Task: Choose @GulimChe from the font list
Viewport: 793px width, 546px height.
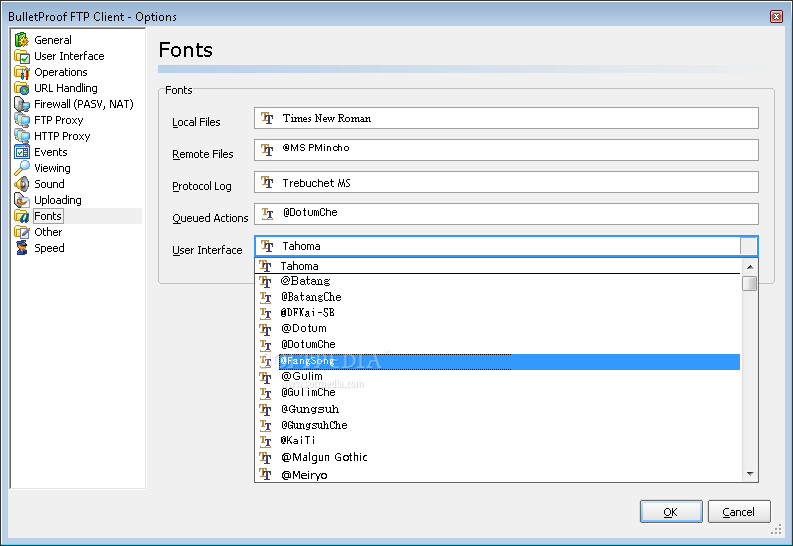Action: coord(498,393)
